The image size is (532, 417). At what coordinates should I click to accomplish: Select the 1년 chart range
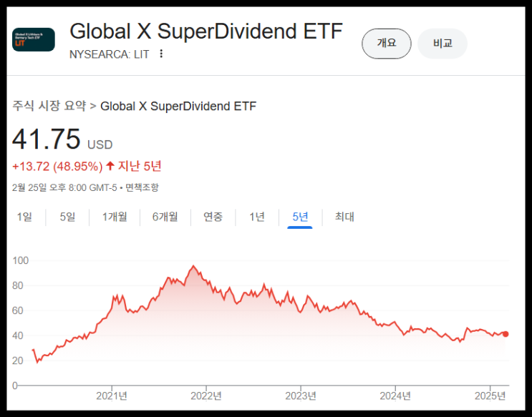click(x=257, y=217)
